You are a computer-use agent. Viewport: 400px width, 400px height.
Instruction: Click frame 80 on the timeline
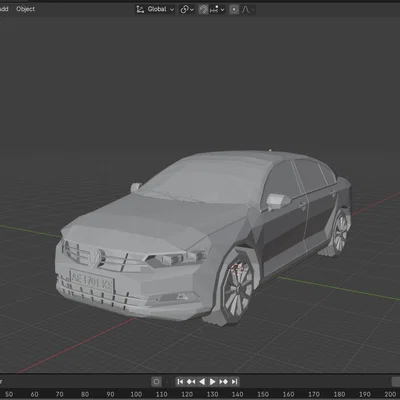coord(85,394)
